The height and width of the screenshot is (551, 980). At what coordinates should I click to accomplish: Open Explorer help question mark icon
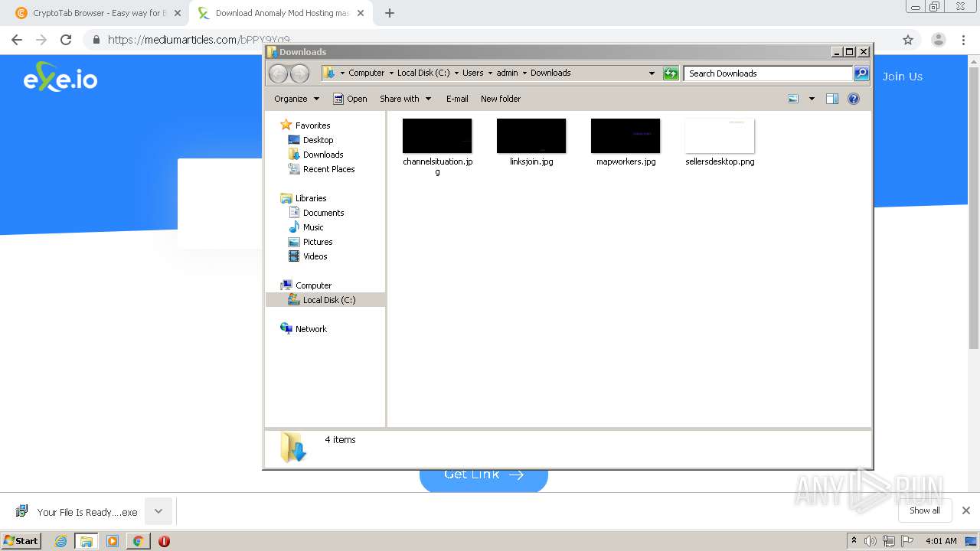point(854,99)
